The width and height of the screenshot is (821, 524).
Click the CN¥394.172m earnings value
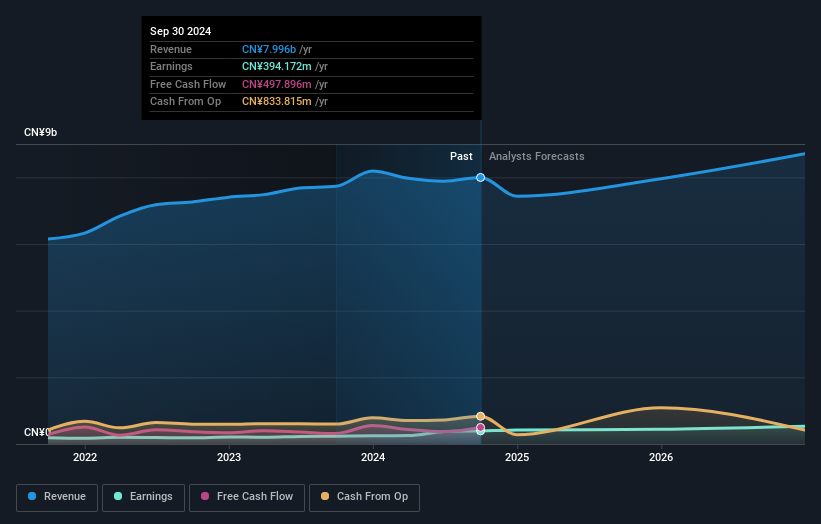pos(276,66)
